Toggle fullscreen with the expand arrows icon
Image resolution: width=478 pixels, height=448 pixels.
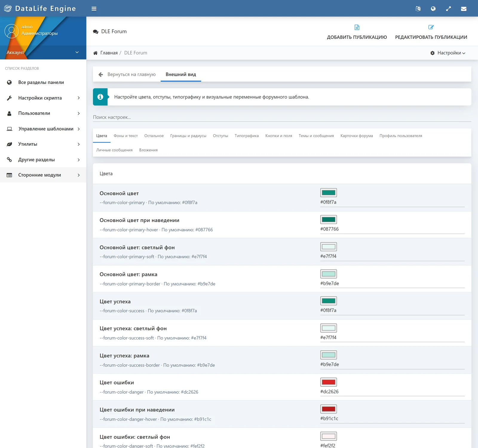[448, 9]
